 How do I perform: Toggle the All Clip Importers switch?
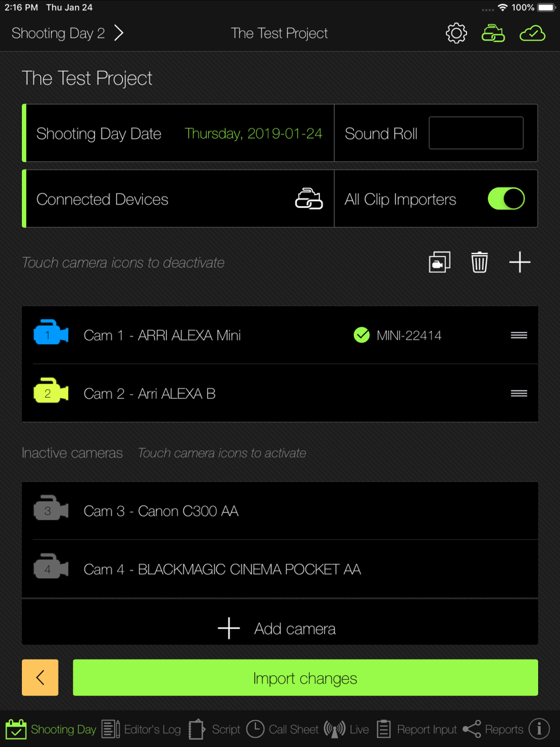pyautogui.click(x=506, y=199)
